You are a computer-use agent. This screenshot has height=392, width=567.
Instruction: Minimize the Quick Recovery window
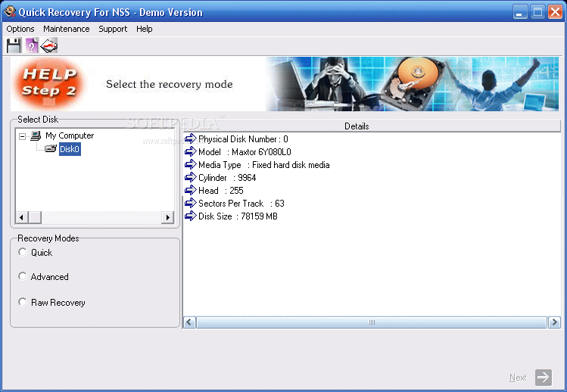click(x=519, y=12)
